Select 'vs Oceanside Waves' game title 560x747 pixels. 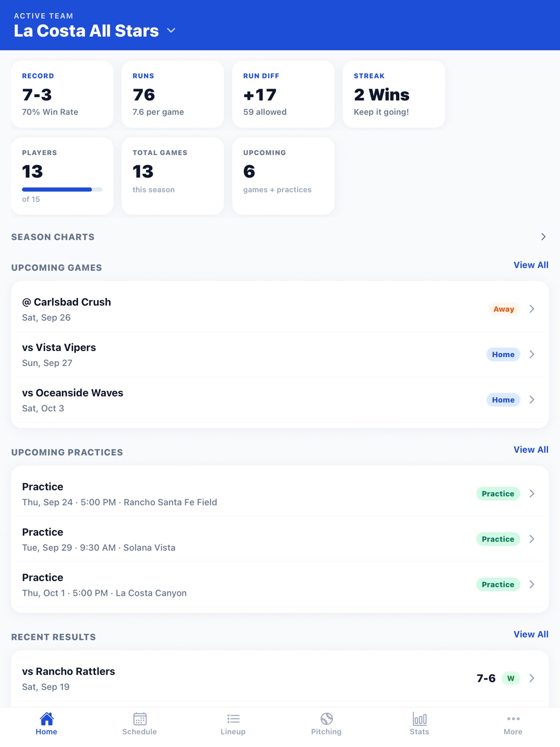tap(72, 393)
